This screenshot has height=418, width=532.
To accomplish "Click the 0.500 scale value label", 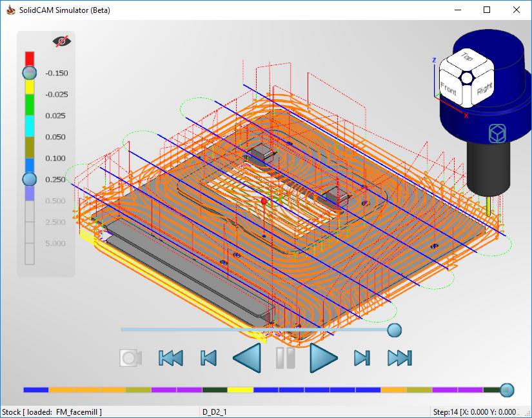I will point(55,201).
